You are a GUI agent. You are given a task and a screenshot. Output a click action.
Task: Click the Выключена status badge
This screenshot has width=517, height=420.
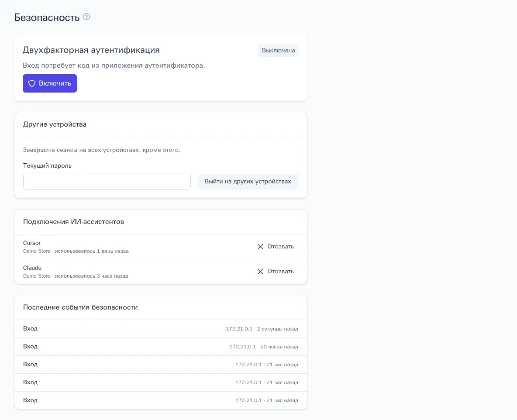coord(278,51)
